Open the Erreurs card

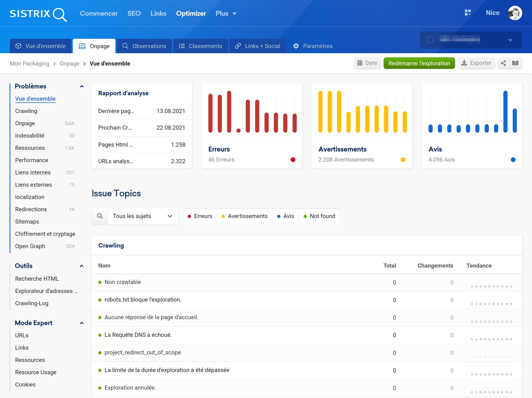click(x=252, y=126)
